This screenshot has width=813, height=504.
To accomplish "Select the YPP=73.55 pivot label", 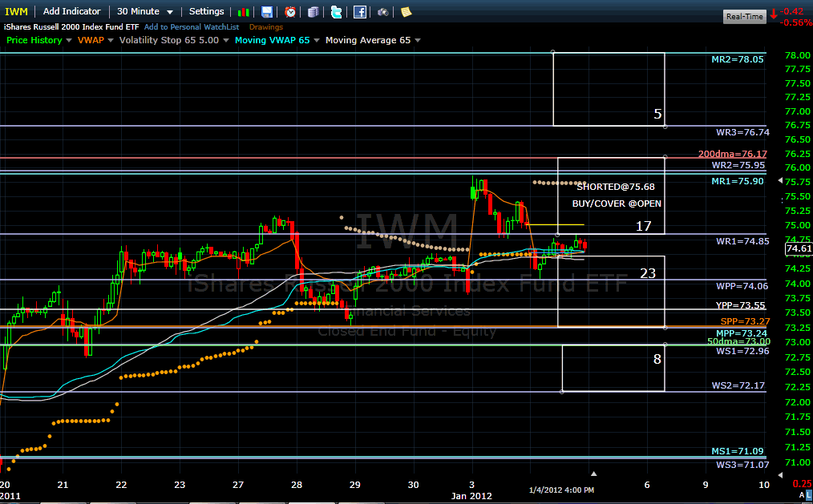I will click(x=740, y=305).
